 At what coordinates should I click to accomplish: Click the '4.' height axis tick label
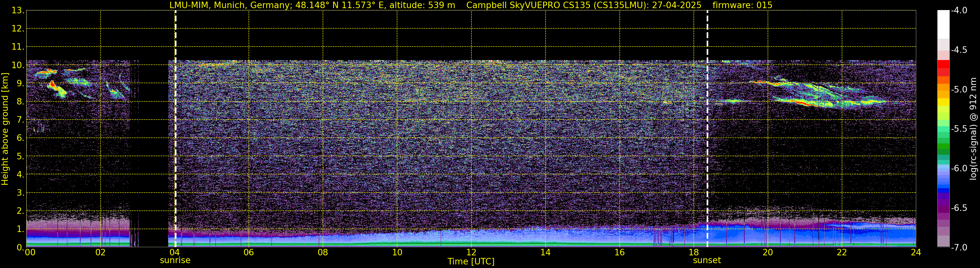pyautogui.click(x=20, y=174)
